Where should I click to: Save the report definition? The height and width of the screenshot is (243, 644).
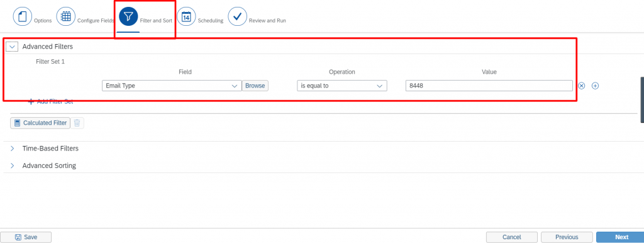coord(26,237)
